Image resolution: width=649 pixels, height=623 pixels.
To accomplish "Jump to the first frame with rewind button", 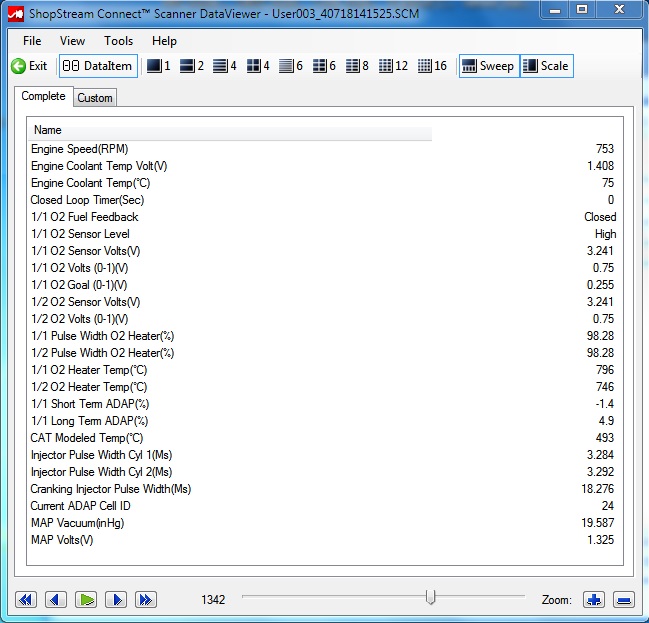I will pos(26,599).
